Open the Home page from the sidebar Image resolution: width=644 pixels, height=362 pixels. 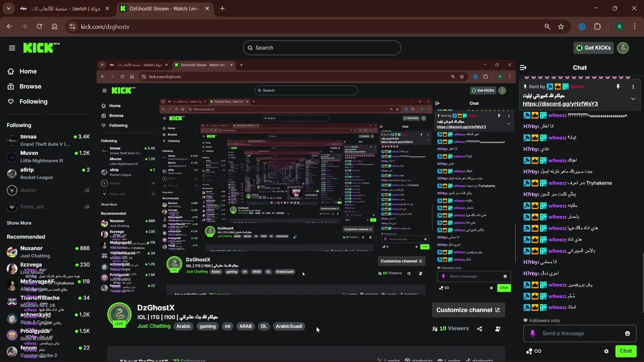point(22,71)
